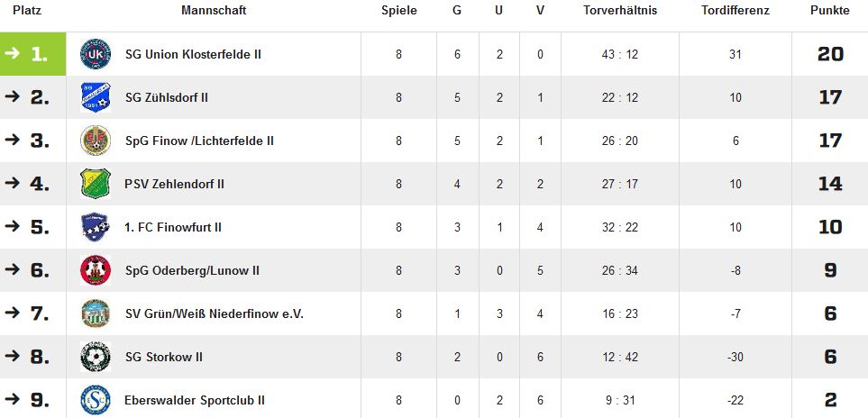
Task: Click the trend arrow next to rank 9
Action: [12, 399]
